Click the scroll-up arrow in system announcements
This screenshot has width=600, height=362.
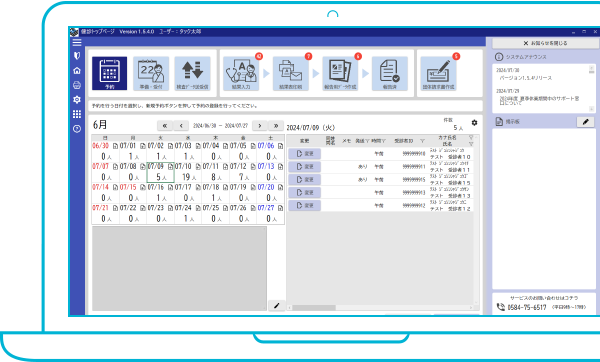pos(592,67)
